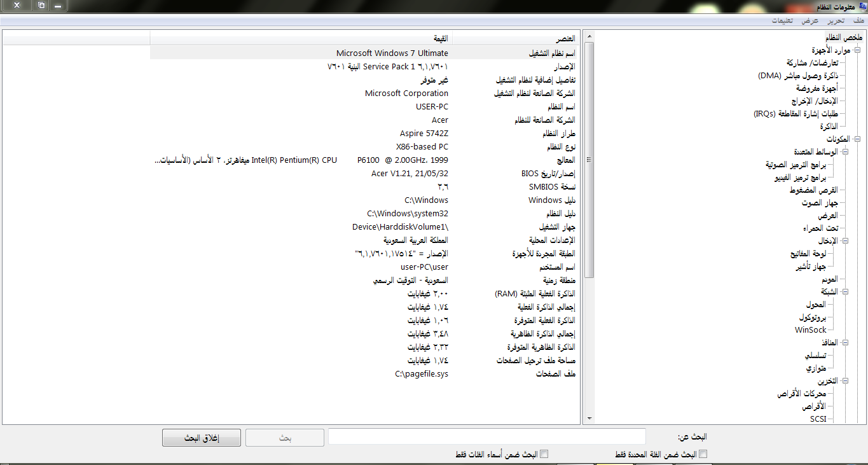The image size is (868, 465).
Task: Click the C:\Windows\system32 value
Action: point(408,214)
